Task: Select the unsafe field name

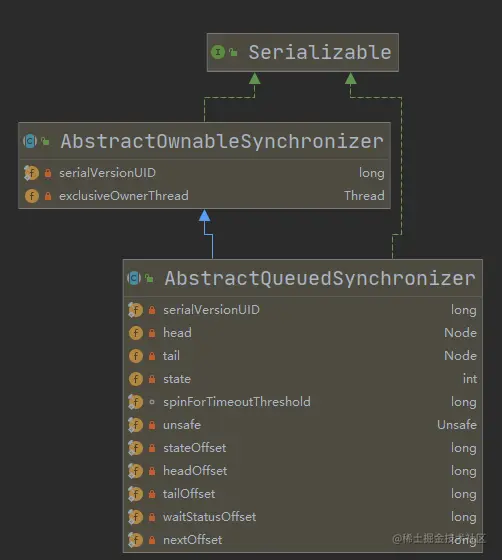Action: [x=182, y=425]
